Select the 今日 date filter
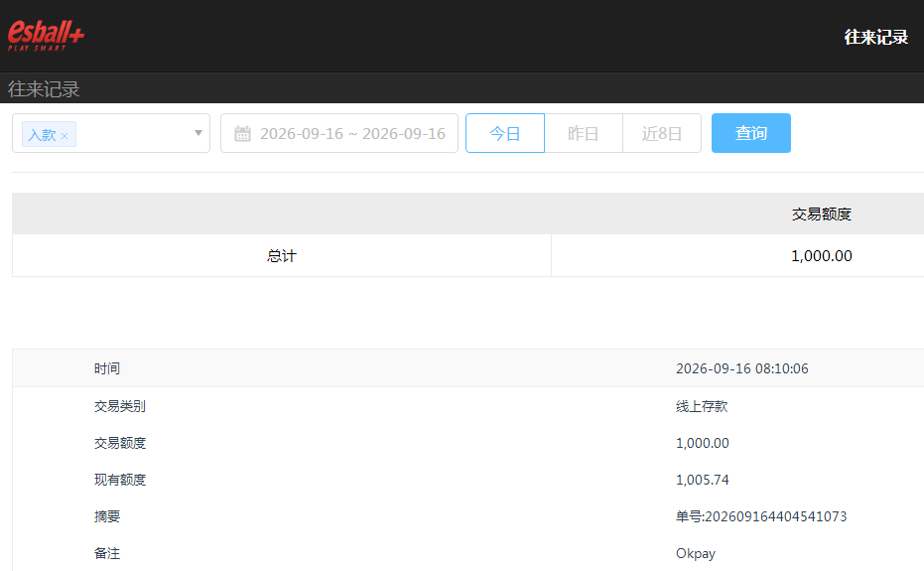 pos(505,133)
